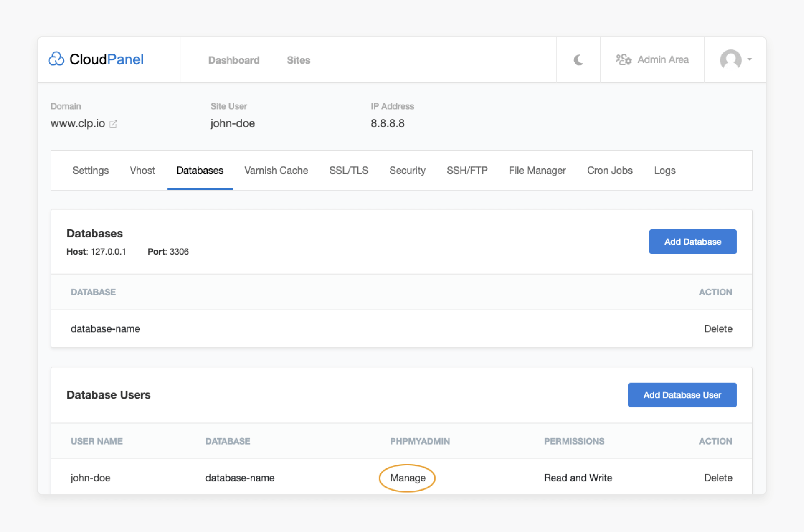Image resolution: width=804 pixels, height=532 pixels.
Task: Click the john-doe user name cell
Action: (90, 478)
